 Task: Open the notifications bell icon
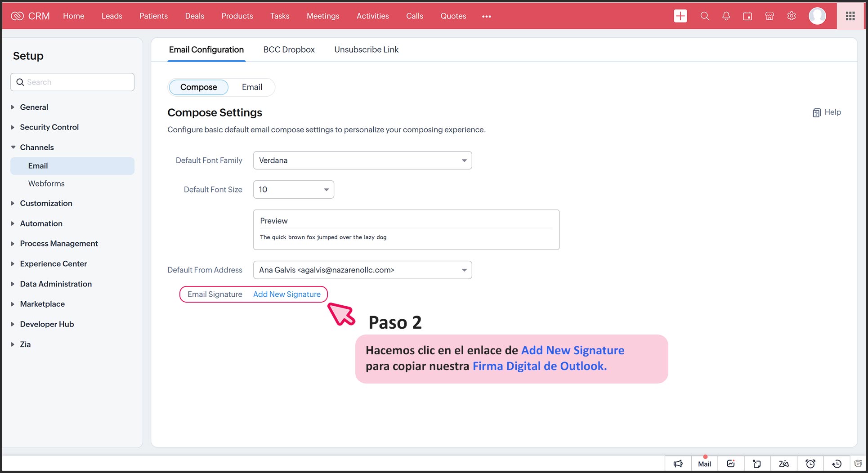point(726,16)
